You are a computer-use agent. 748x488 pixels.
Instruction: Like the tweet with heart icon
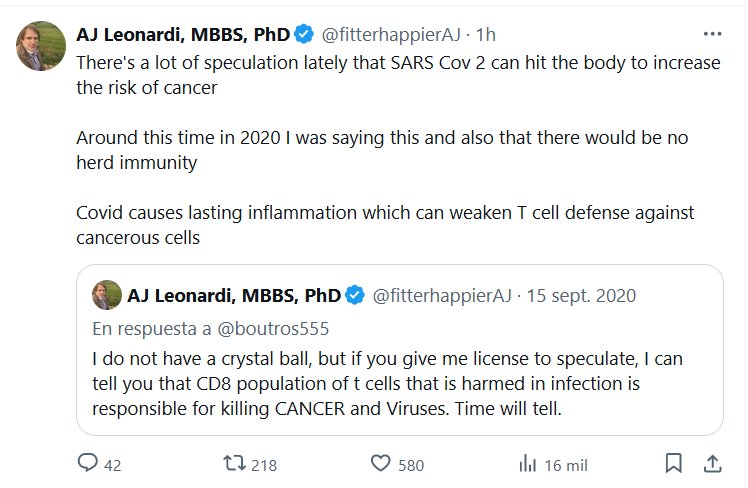click(380, 464)
